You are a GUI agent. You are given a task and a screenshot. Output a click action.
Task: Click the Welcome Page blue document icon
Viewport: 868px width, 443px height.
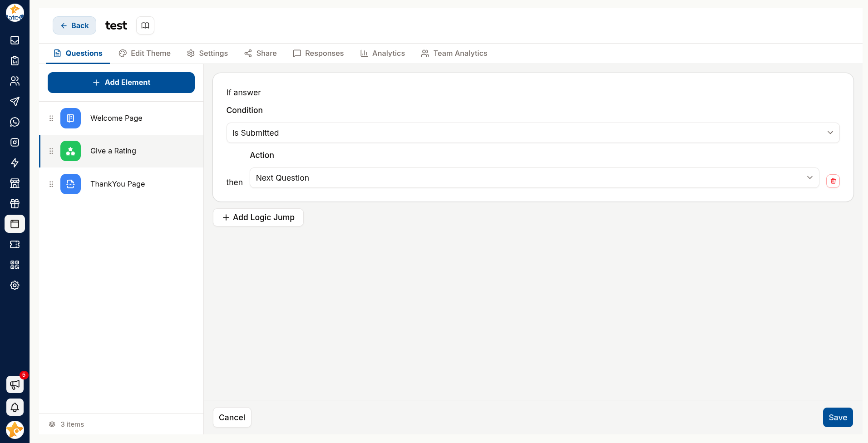tap(70, 118)
